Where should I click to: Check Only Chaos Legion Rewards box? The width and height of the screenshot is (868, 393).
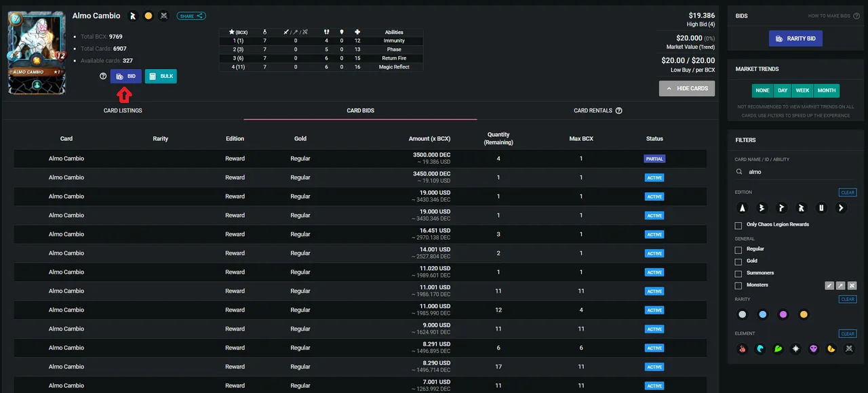point(738,225)
